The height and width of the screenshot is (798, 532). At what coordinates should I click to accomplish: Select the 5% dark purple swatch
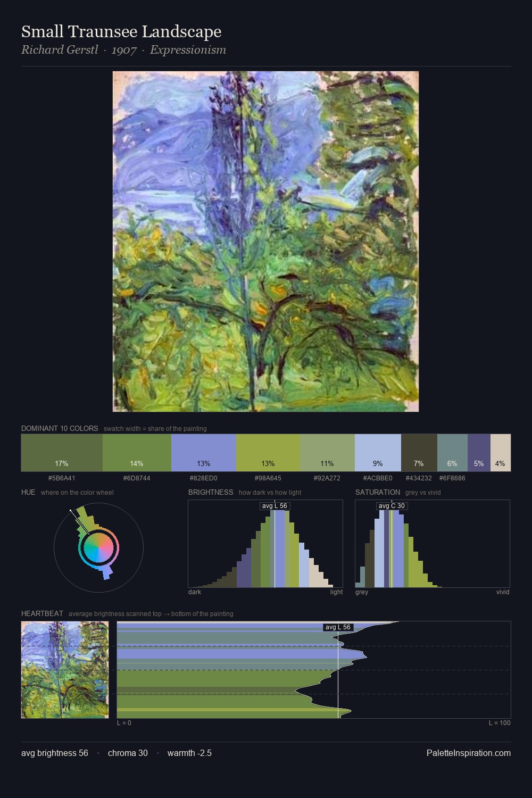tap(479, 453)
